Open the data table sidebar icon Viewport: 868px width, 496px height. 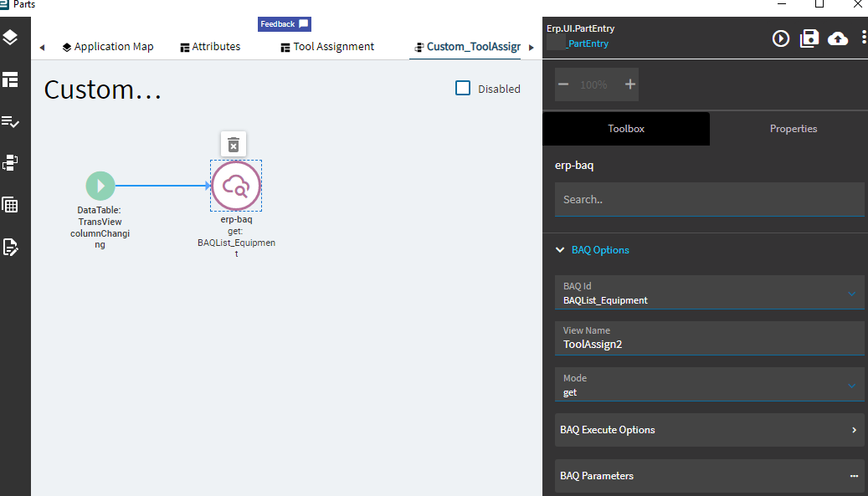[11, 205]
